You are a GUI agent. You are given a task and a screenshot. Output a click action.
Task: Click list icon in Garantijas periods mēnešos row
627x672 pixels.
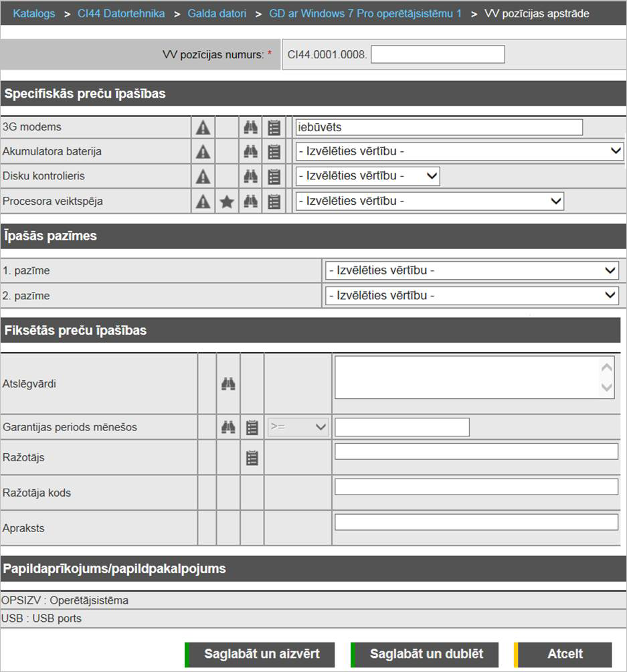(x=252, y=427)
